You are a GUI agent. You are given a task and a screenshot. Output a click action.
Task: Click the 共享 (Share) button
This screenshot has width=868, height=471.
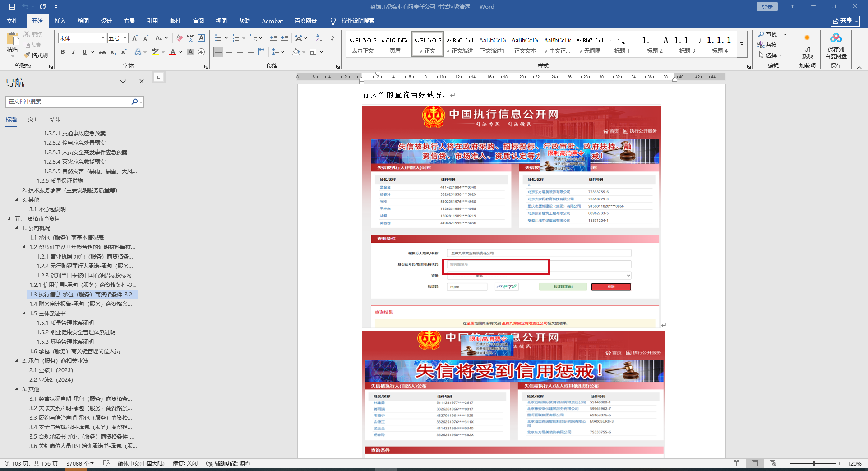tap(845, 21)
